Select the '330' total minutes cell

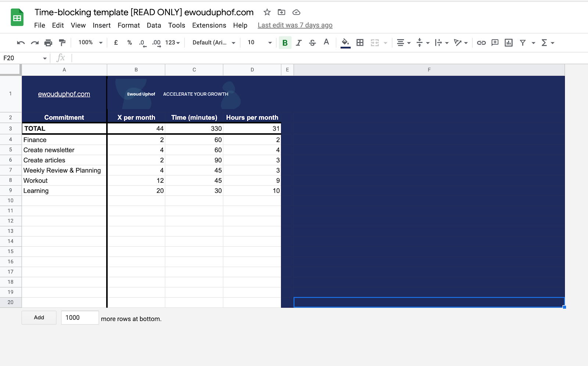click(x=194, y=128)
